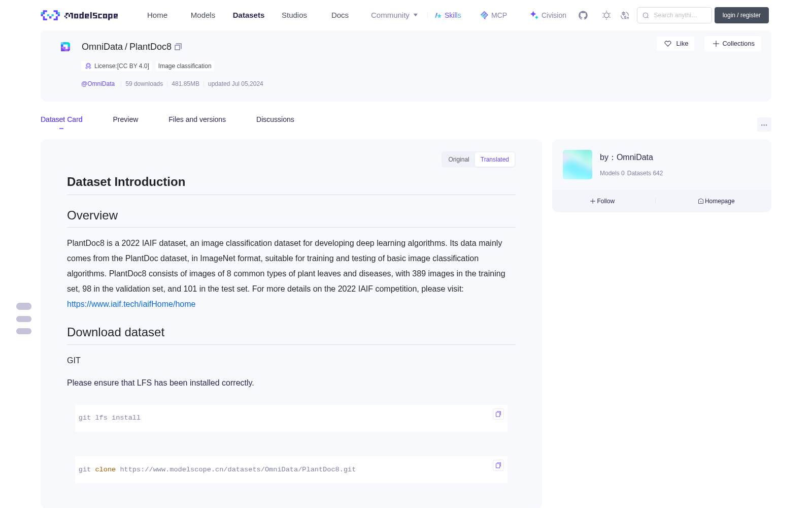812x508 pixels.
Task: Open the Discussions tab
Action: [275, 119]
